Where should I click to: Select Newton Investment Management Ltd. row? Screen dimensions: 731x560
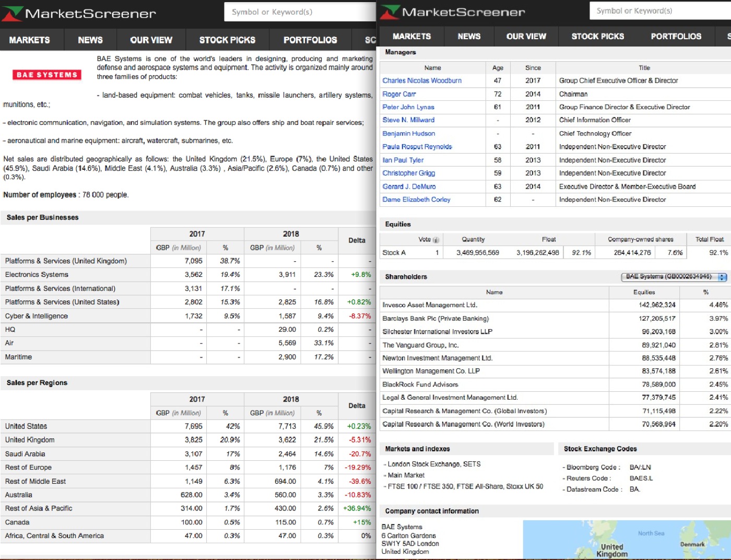click(x=554, y=358)
